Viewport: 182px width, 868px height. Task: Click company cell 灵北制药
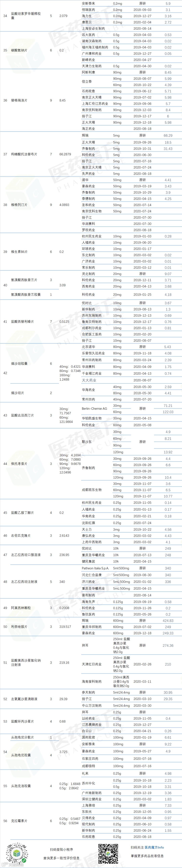pyautogui.click(x=88, y=274)
